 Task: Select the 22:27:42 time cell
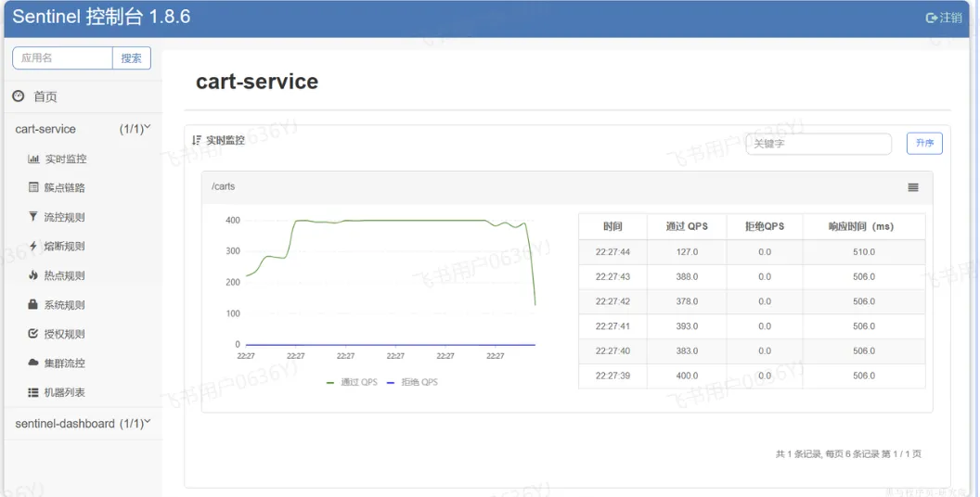click(612, 301)
